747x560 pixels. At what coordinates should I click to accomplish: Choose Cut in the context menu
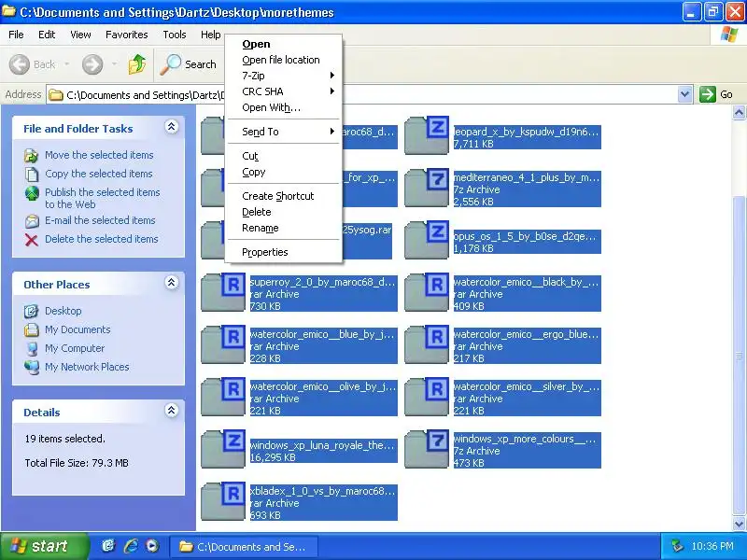click(284, 156)
